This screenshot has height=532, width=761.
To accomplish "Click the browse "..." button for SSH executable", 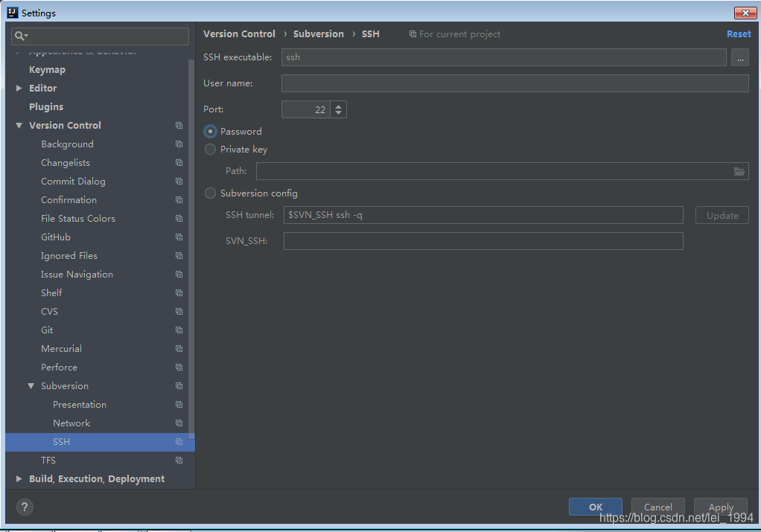I will pyautogui.click(x=739, y=57).
